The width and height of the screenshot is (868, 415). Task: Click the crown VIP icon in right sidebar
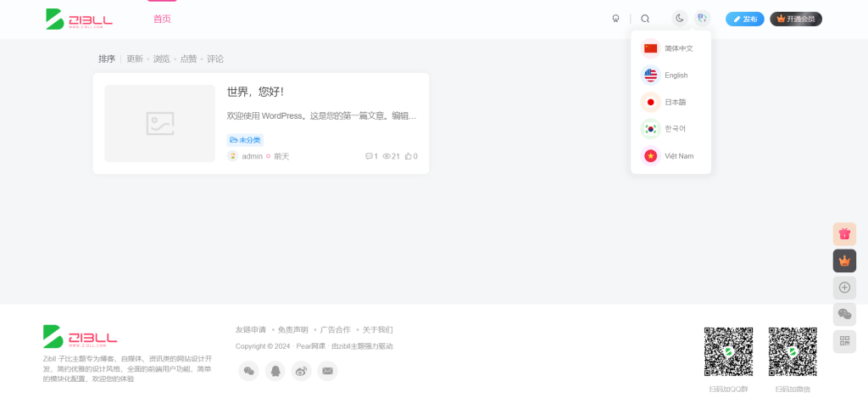(844, 261)
